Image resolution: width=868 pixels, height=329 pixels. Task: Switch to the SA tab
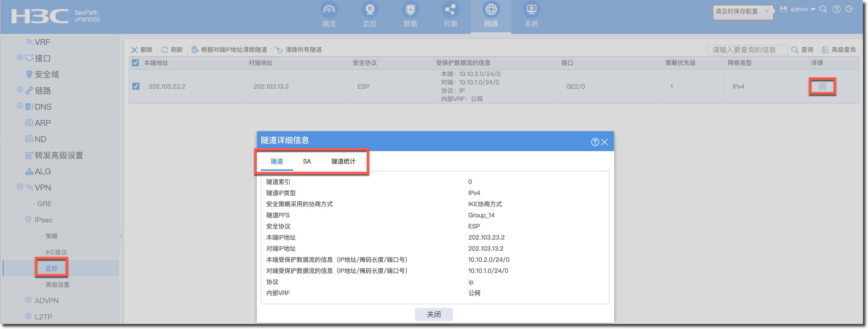(x=307, y=161)
